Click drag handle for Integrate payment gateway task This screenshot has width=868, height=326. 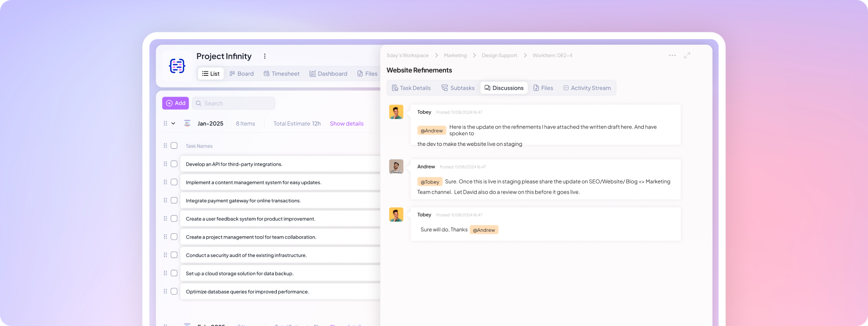165,200
